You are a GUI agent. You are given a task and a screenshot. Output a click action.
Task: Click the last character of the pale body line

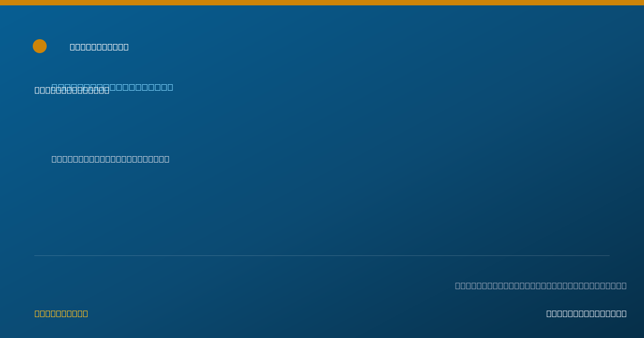(x=167, y=159)
